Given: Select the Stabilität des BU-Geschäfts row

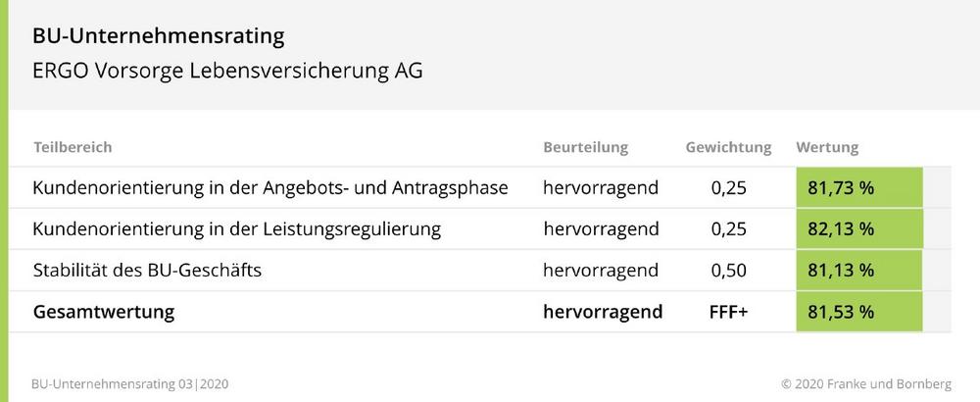Looking at the screenshot, I should [479, 270].
